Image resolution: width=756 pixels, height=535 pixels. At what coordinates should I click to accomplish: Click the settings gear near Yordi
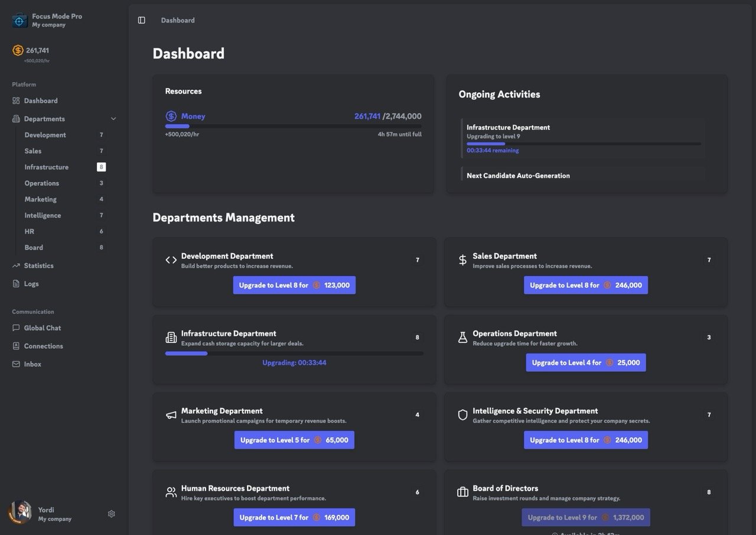pyautogui.click(x=111, y=514)
